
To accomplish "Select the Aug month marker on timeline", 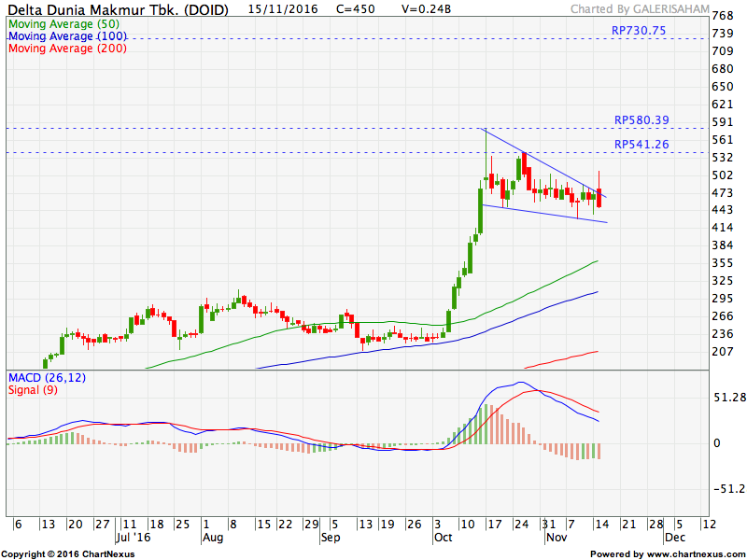I will pyautogui.click(x=213, y=539).
